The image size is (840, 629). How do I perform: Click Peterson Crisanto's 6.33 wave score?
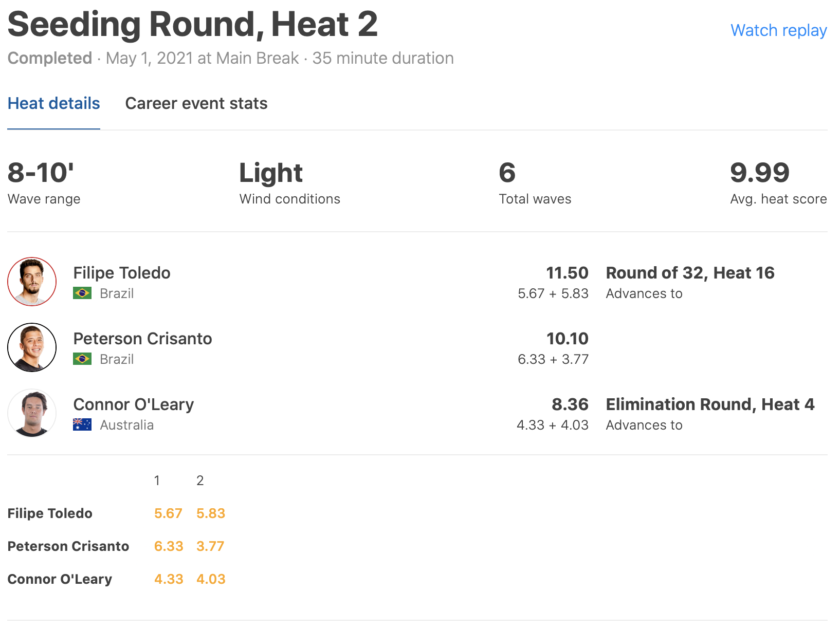(x=169, y=546)
